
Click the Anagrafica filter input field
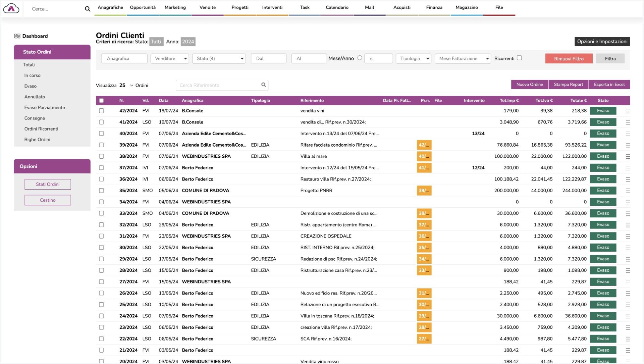[x=124, y=58]
